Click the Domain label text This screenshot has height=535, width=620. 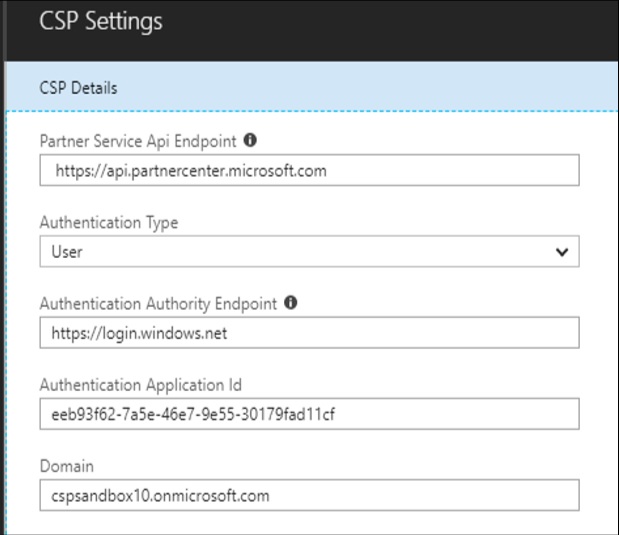(67, 466)
